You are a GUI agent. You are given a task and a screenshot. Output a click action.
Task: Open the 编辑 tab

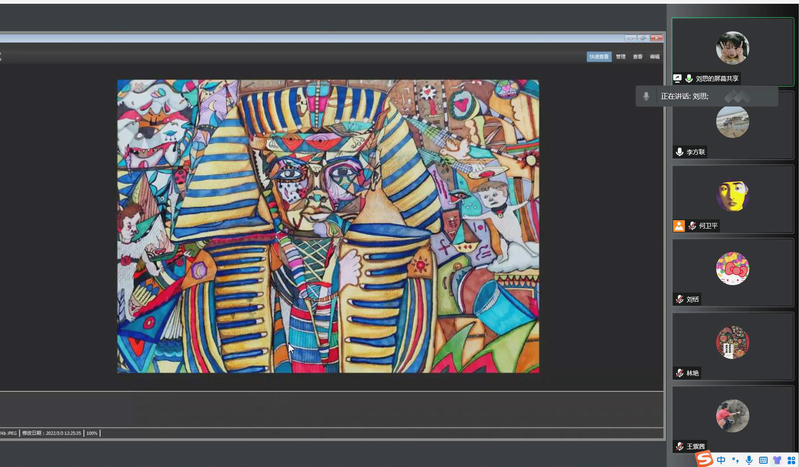coord(655,57)
